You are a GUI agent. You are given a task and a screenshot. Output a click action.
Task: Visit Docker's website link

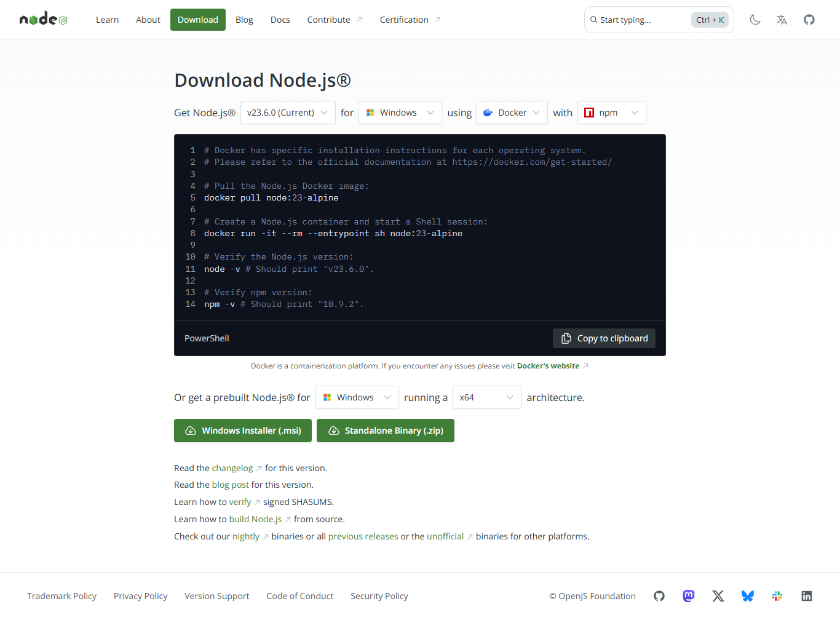pos(548,365)
